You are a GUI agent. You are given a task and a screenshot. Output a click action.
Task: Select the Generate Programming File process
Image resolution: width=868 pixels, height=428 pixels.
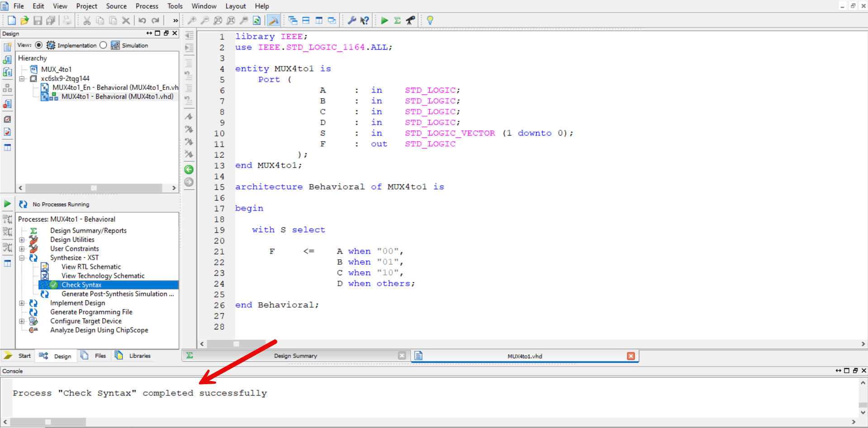coord(91,312)
